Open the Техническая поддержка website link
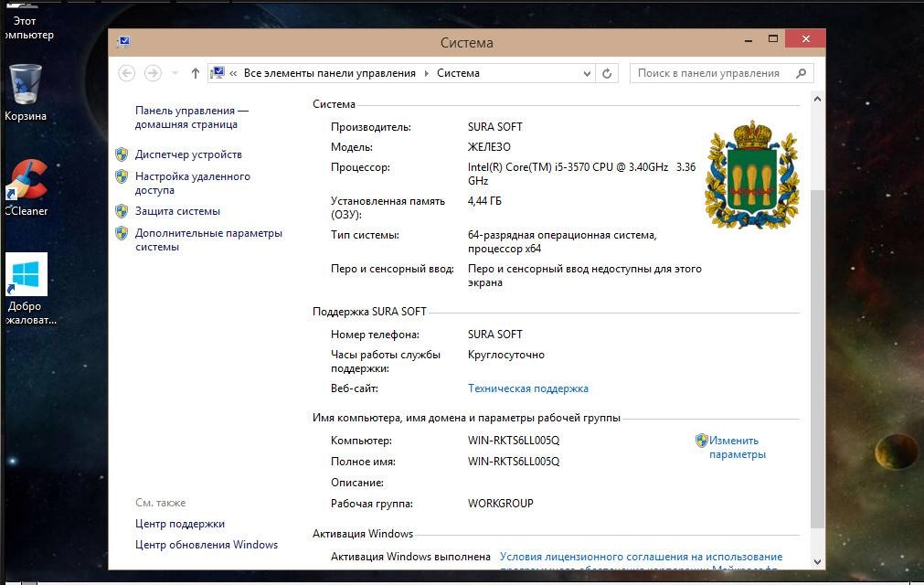924x585 pixels. (x=528, y=388)
